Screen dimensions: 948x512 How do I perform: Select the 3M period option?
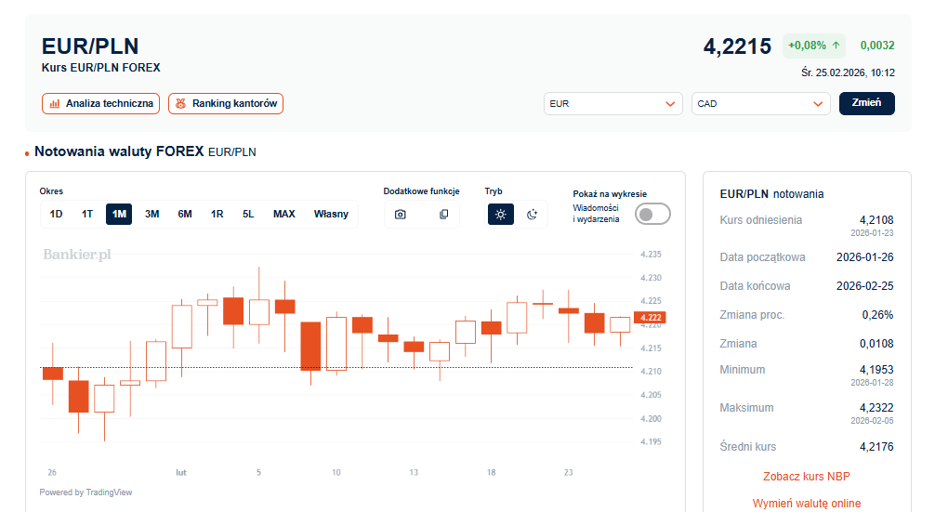click(x=152, y=214)
